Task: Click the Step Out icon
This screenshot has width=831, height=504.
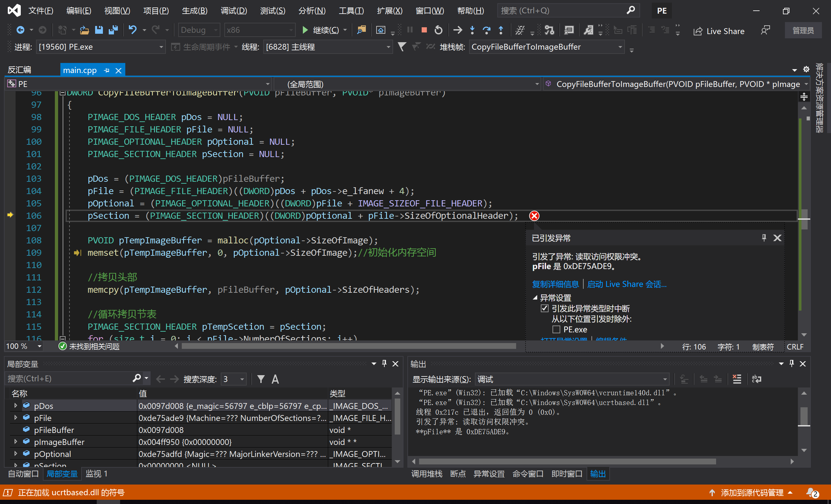Action: [501, 30]
